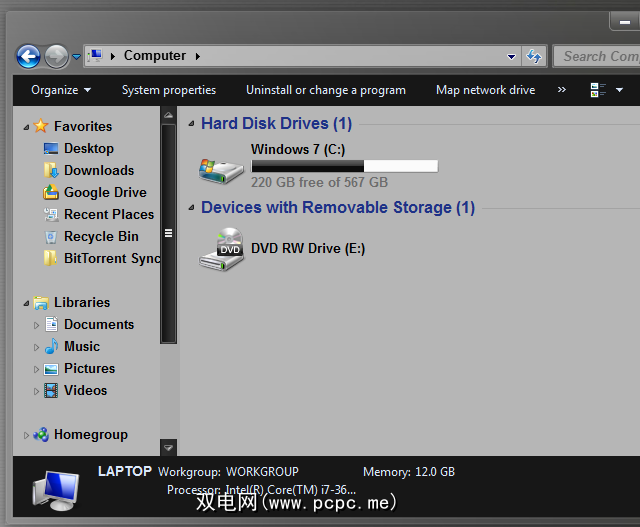The width and height of the screenshot is (640, 527).
Task: Select Uninstall or change a program
Action: click(326, 90)
